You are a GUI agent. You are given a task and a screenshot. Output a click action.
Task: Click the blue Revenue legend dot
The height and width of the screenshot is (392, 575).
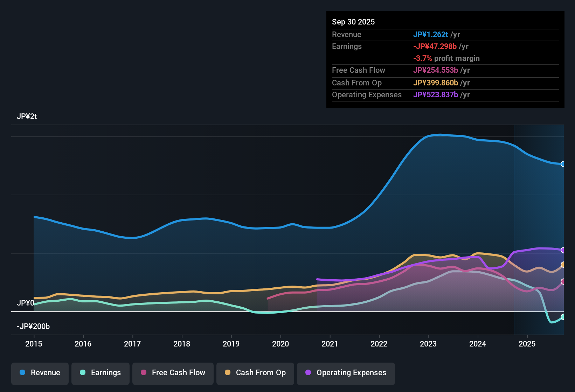(22, 373)
